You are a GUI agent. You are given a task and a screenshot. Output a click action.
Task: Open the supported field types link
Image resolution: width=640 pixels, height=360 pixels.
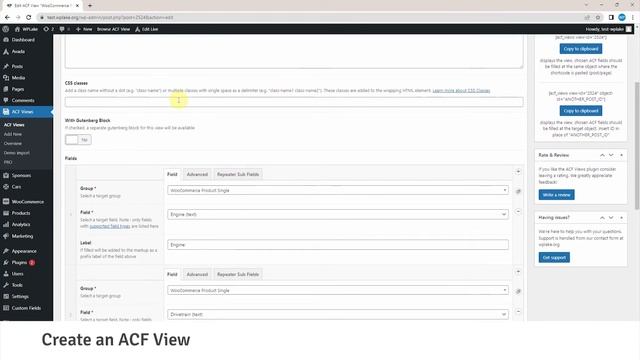[x=110, y=226]
